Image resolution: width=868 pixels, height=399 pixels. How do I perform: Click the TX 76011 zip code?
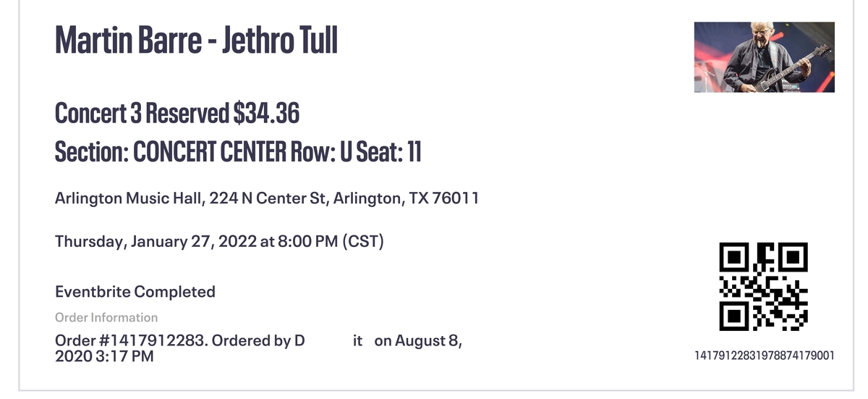pos(444,198)
